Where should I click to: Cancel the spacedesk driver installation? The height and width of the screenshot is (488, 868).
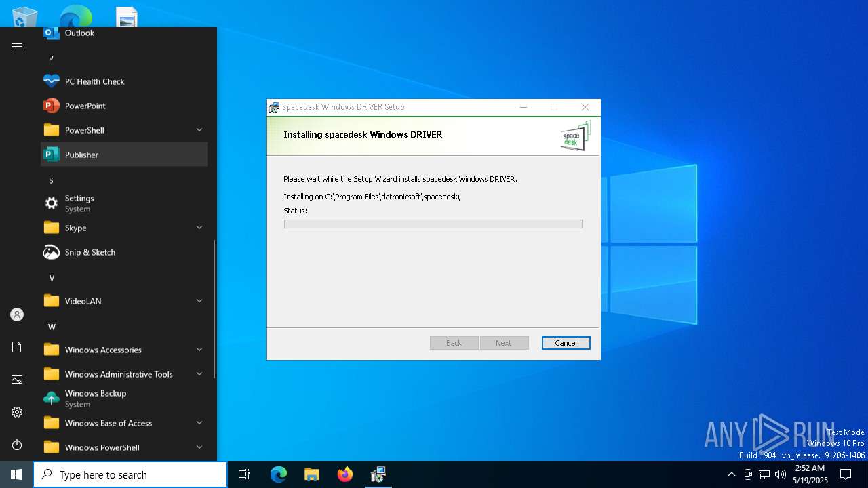pyautogui.click(x=566, y=343)
